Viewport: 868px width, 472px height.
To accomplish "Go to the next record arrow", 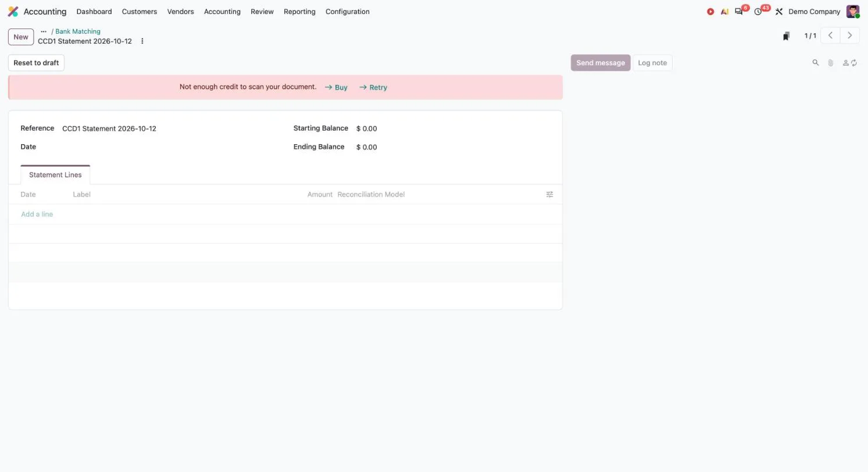I will pyautogui.click(x=850, y=35).
